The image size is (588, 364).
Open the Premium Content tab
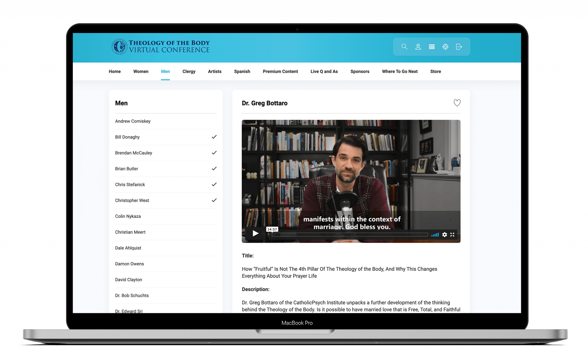click(280, 71)
